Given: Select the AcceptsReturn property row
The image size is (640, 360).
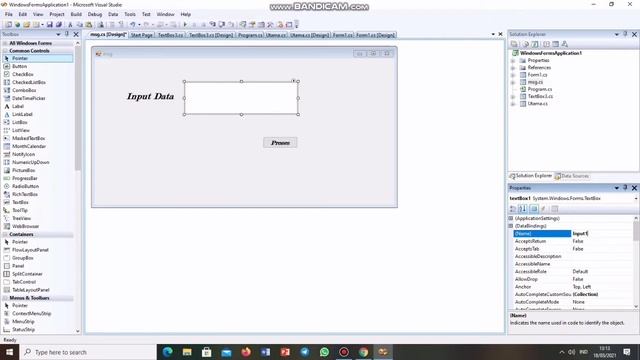Looking at the screenshot, I should (573, 241).
